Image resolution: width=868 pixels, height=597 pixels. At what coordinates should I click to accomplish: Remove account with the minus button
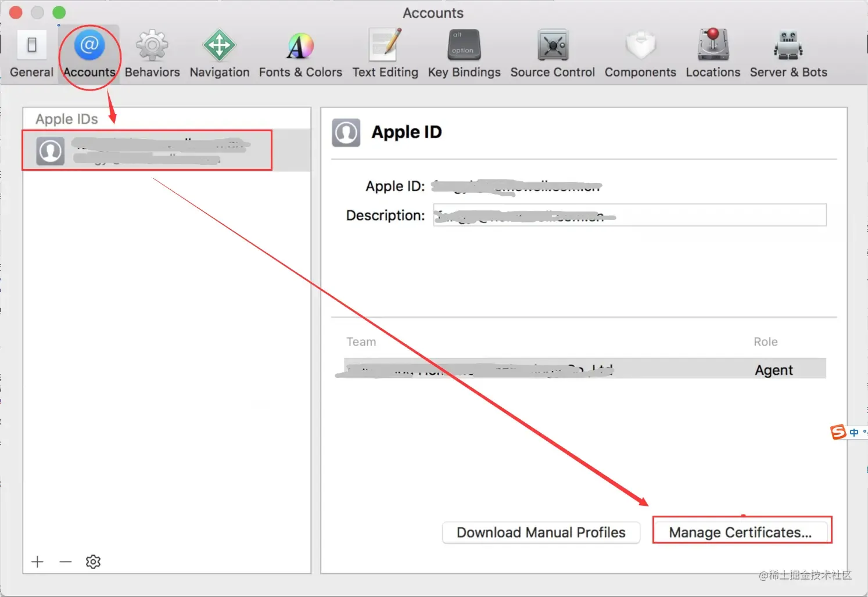tap(66, 562)
